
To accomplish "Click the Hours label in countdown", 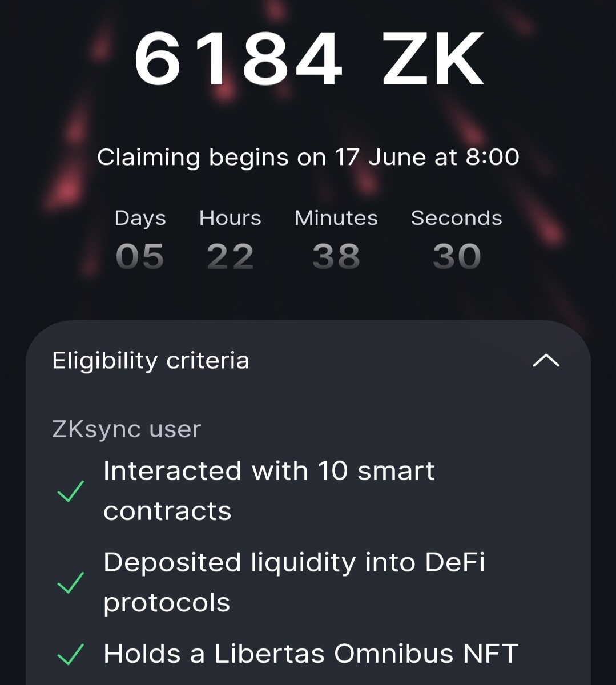I will (230, 218).
